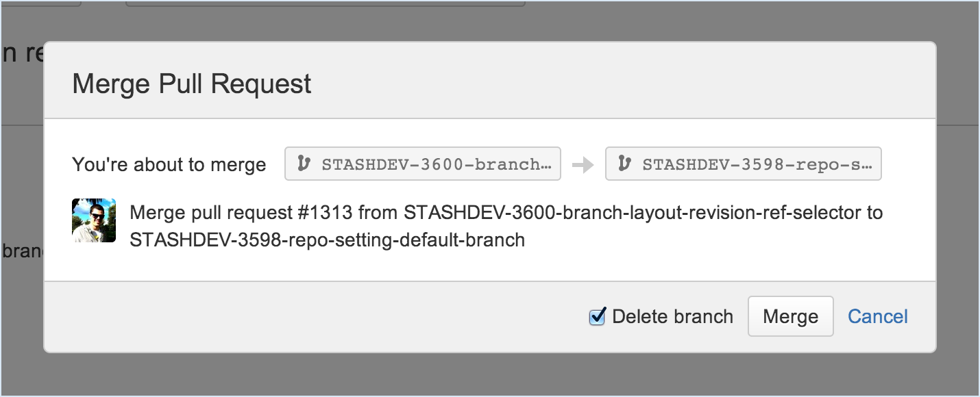Click the arrow icon between the branches

click(583, 165)
